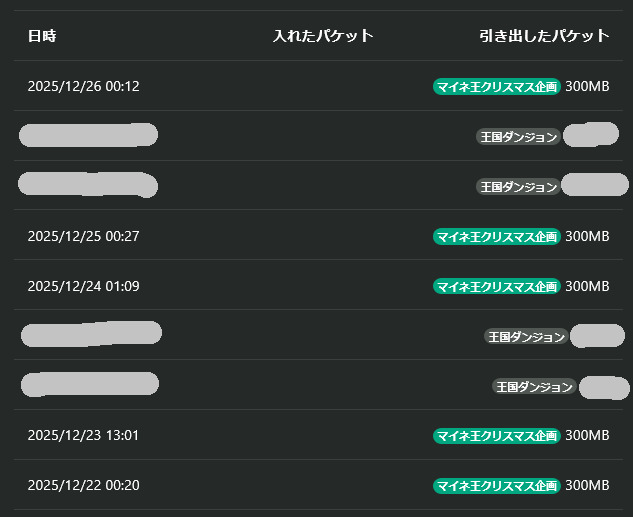Click the 300MB value in the 12/26 row
The height and width of the screenshot is (517, 633).
[587, 86]
